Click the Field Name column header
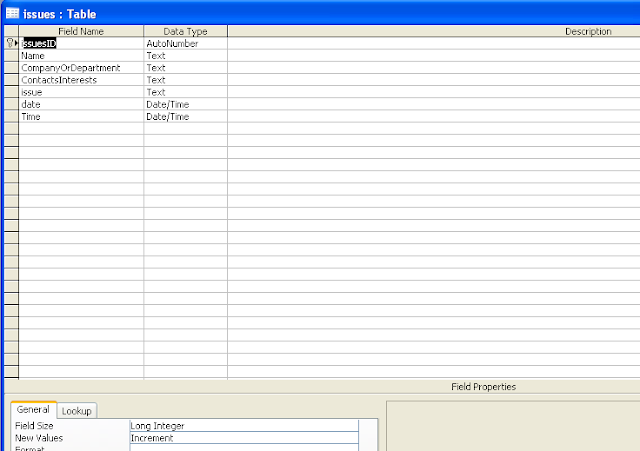The image size is (640, 451). click(x=81, y=31)
